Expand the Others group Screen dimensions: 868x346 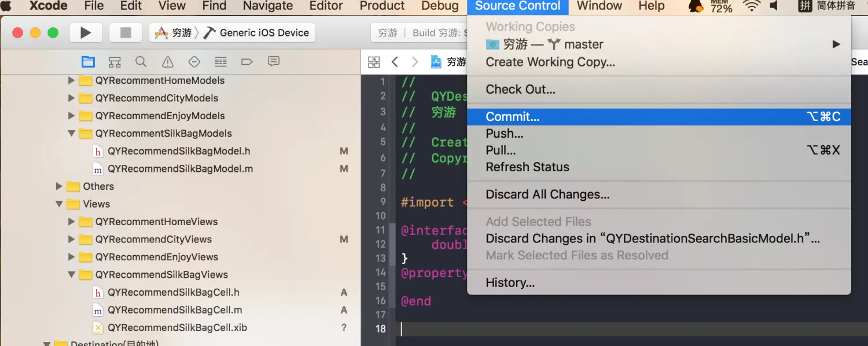point(59,186)
